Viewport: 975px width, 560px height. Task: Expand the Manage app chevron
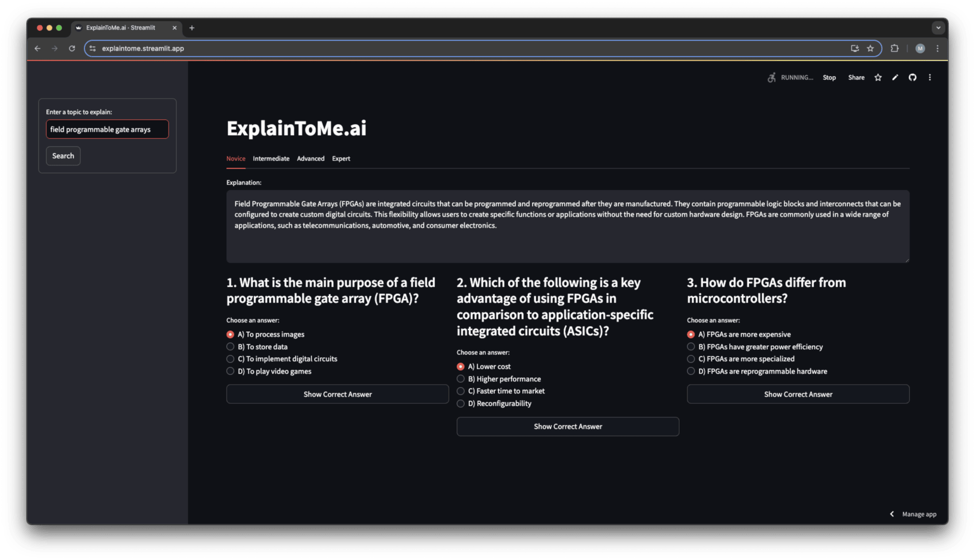(892, 514)
